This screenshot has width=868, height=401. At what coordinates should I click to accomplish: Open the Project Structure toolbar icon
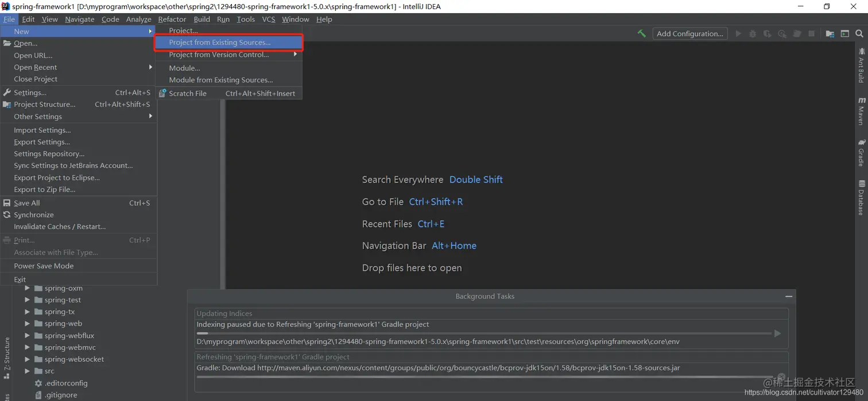(830, 33)
